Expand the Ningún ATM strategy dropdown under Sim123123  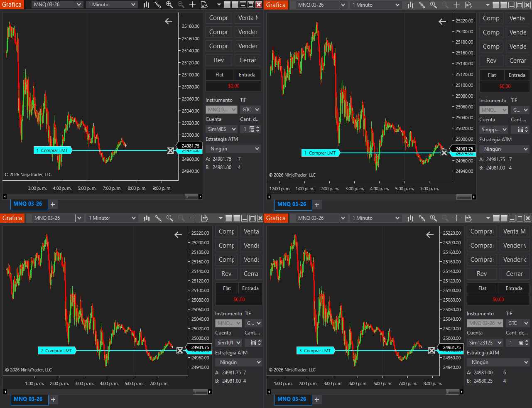coord(498,362)
